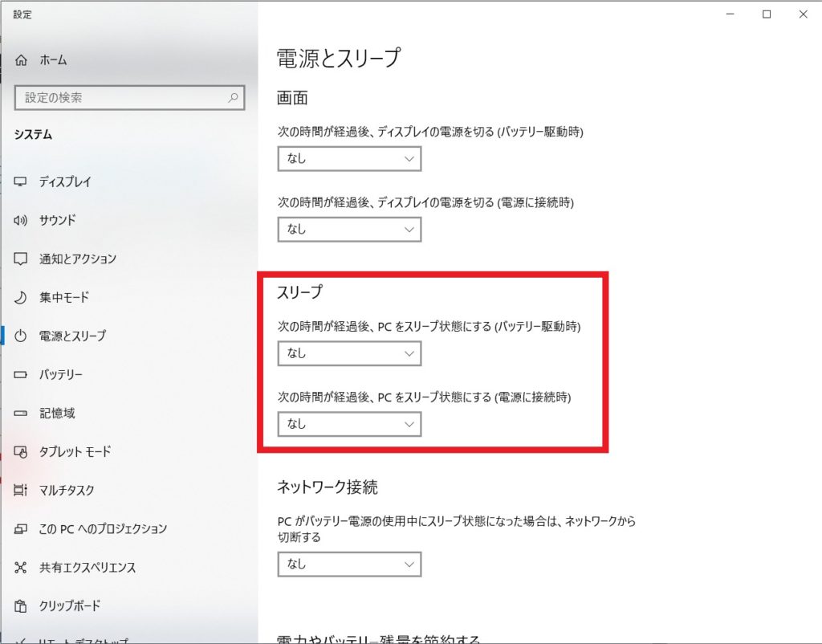Open PC sleep dropdown for plugged in

pyautogui.click(x=349, y=424)
